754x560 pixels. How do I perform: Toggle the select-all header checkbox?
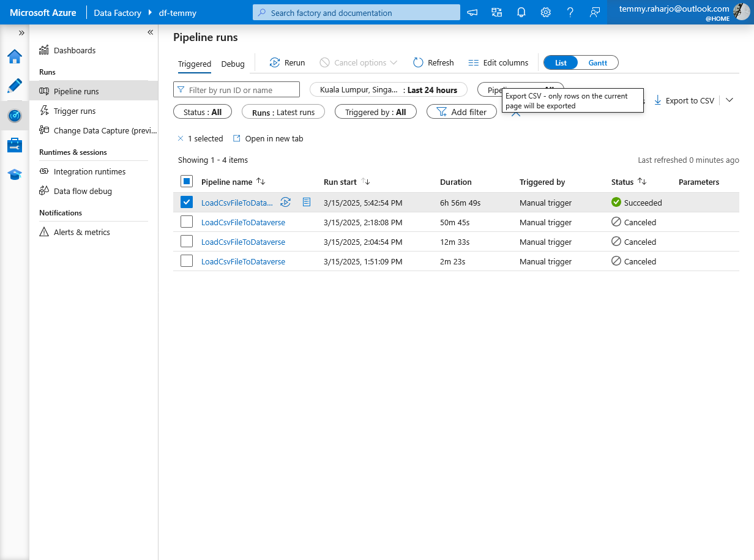(187, 181)
